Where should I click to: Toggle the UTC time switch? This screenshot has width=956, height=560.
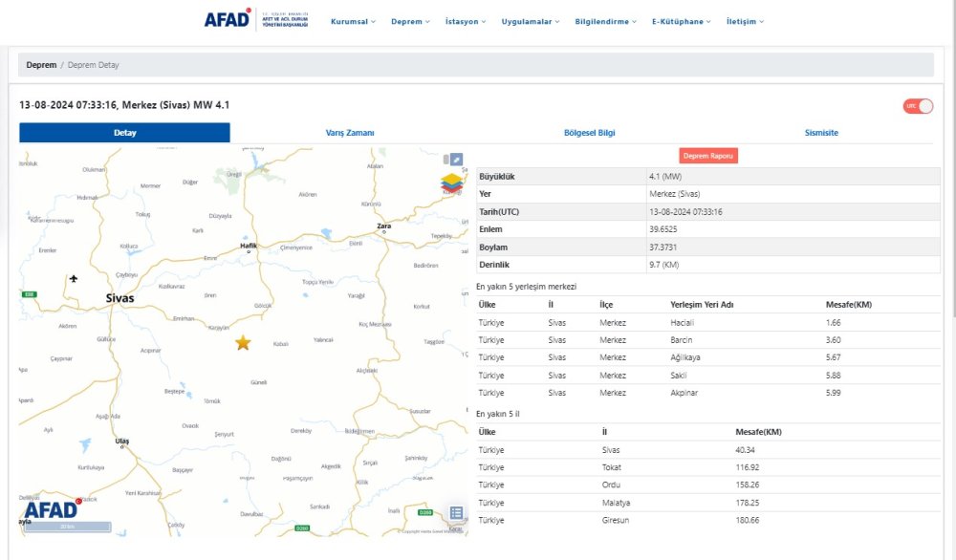coord(918,105)
